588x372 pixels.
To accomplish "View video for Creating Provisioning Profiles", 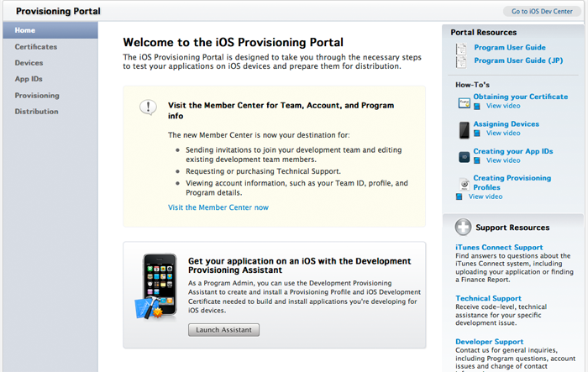I will [486, 196].
